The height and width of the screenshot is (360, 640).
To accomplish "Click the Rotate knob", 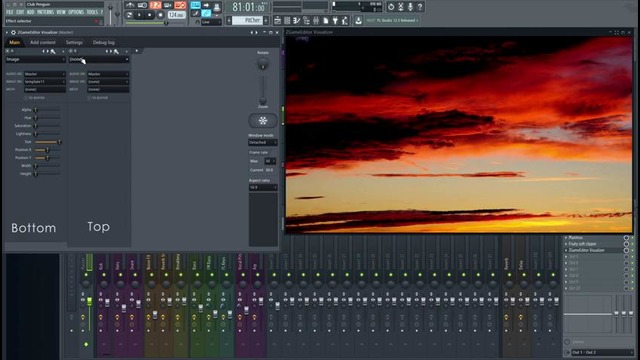I will [x=263, y=64].
